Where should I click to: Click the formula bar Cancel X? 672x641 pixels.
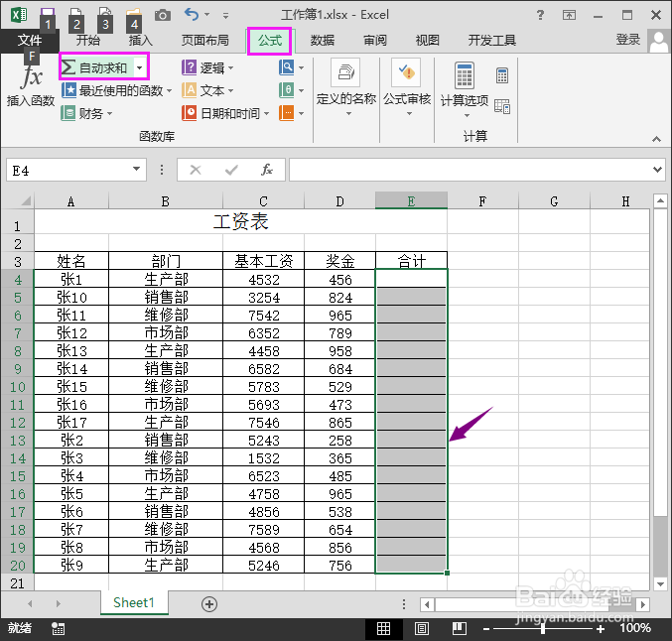click(x=196, y=170)
